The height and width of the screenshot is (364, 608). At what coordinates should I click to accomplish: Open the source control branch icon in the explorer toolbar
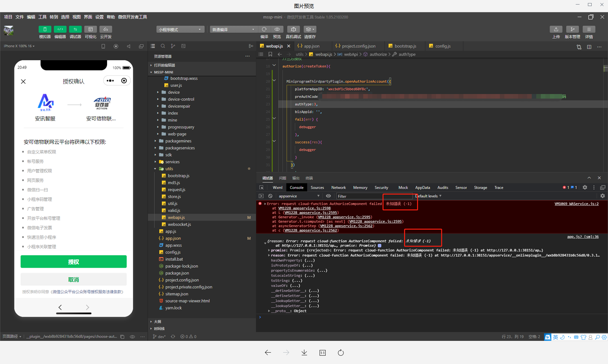click(173, 46)
